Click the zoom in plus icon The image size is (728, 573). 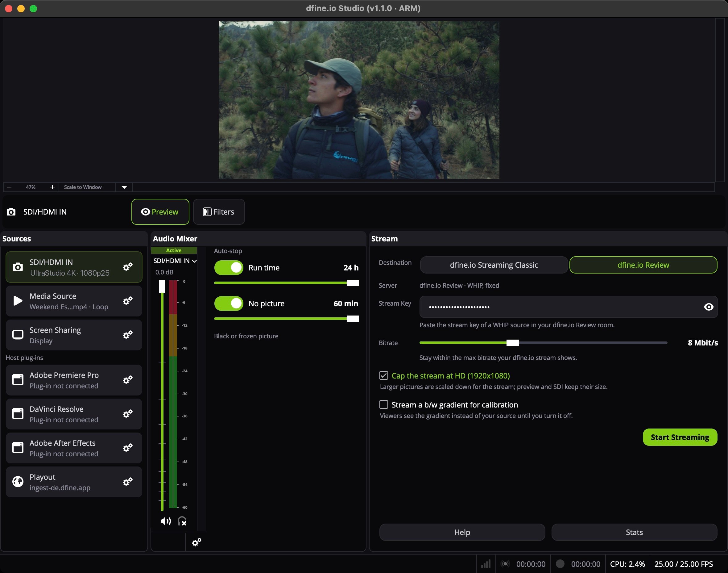(52, 187)
